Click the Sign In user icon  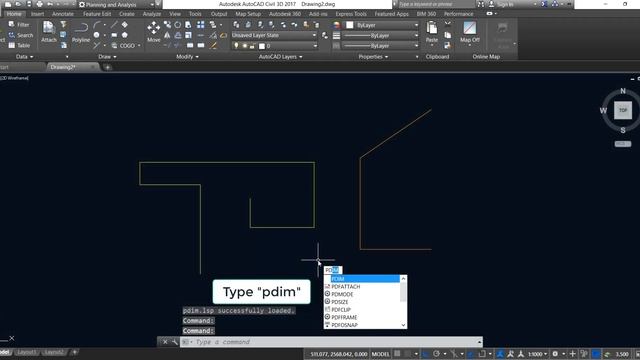point(492,4)
